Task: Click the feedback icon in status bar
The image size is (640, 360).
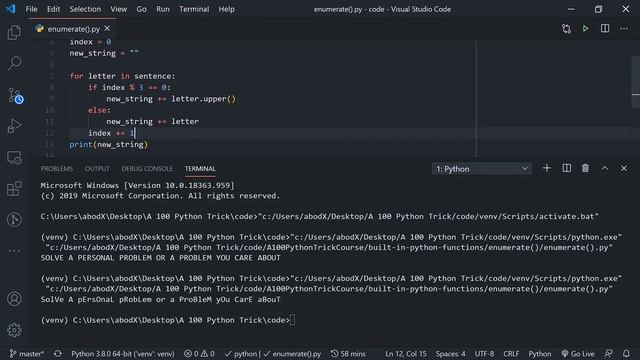Action: 609,353
